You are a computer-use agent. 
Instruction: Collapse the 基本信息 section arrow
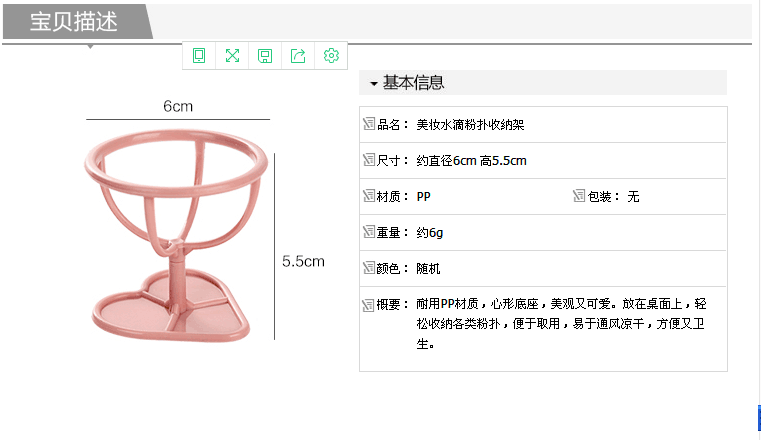(373, 84)
